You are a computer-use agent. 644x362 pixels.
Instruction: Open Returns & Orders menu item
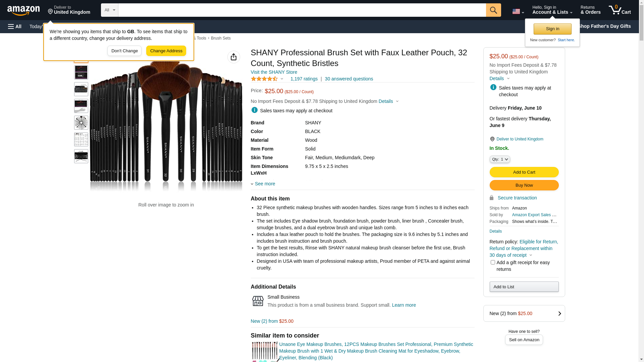point(590,10)
